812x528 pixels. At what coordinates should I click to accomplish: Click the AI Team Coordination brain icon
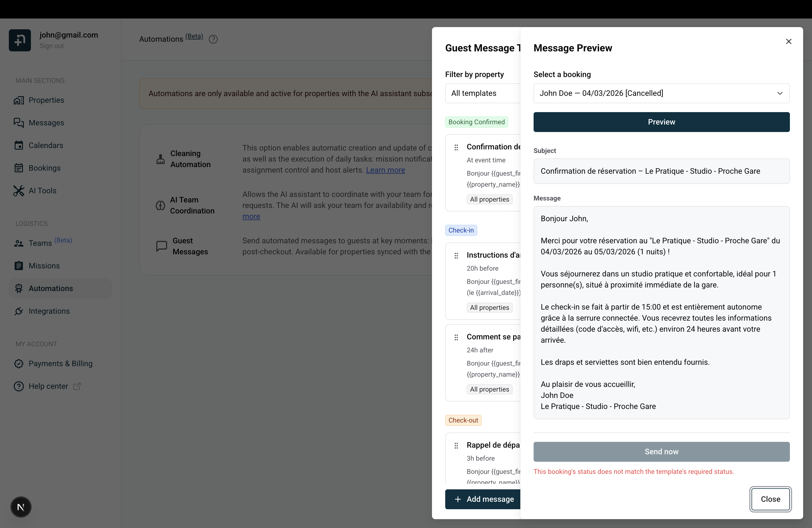point(160,205)
